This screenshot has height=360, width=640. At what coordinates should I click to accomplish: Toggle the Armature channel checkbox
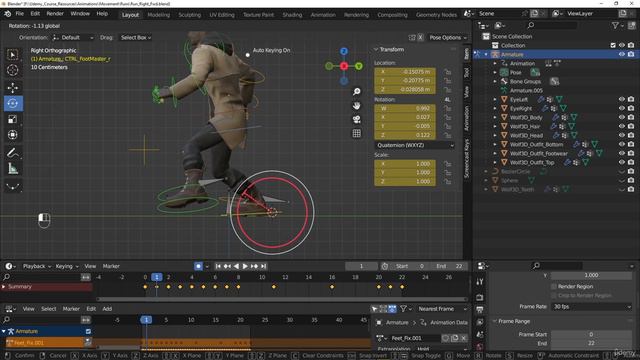(88, 331)
